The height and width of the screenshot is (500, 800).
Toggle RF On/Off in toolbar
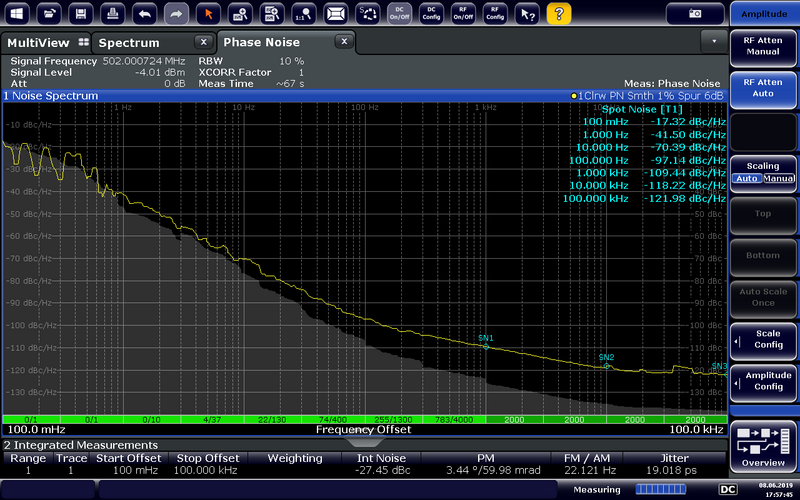pyautogui.click(x=463, y=13)
